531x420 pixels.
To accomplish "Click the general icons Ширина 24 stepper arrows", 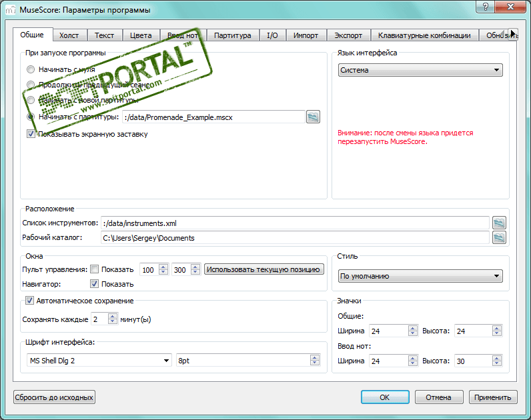I will pyautogui.click(x=412, y=331).
